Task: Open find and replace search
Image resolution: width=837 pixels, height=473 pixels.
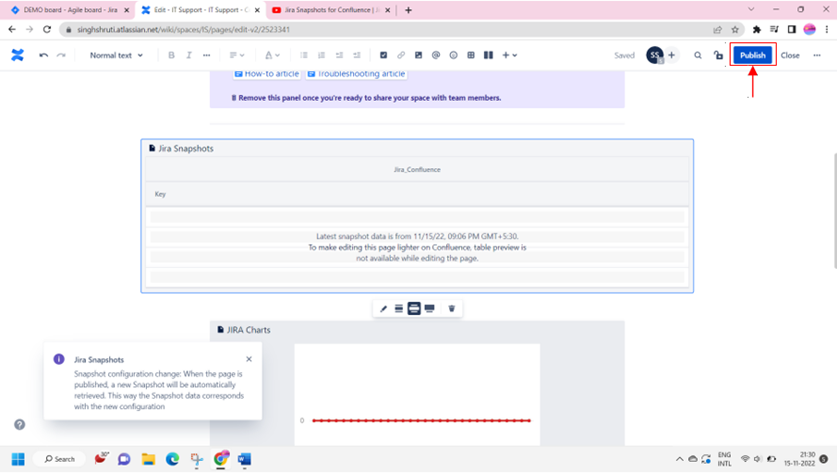Action: 698,55
